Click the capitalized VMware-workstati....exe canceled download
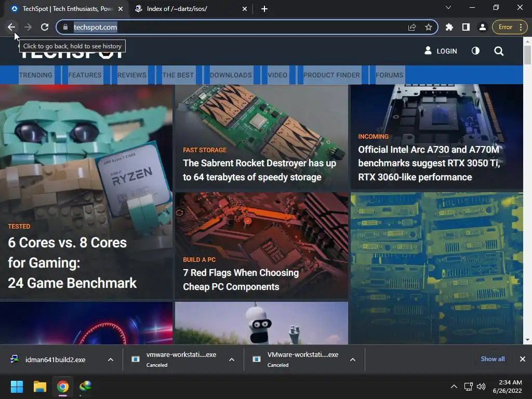Screen dimensions: 532x399 [x=296, y=360]
